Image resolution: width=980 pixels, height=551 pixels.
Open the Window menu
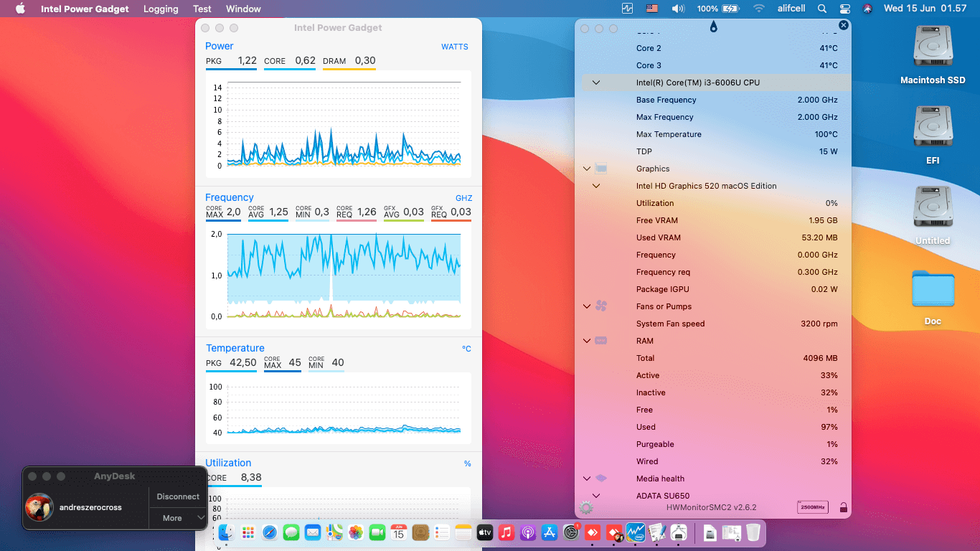click(243, 9)
